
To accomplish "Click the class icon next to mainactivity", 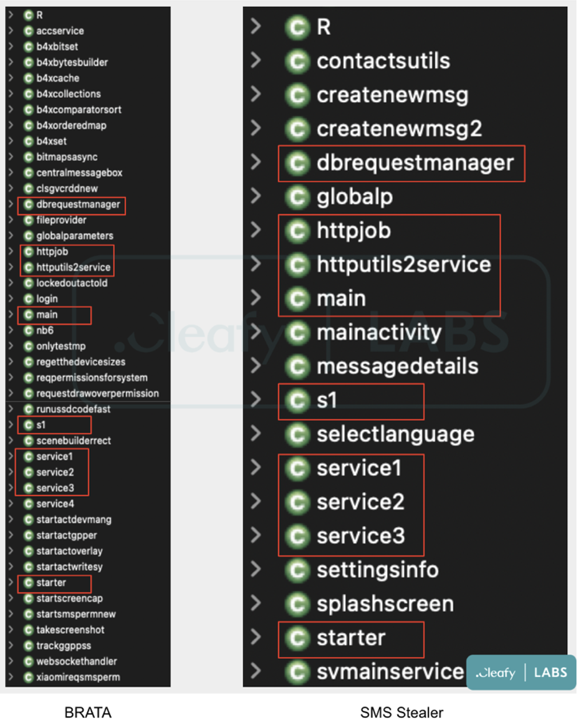I will [x=297, y=332].
